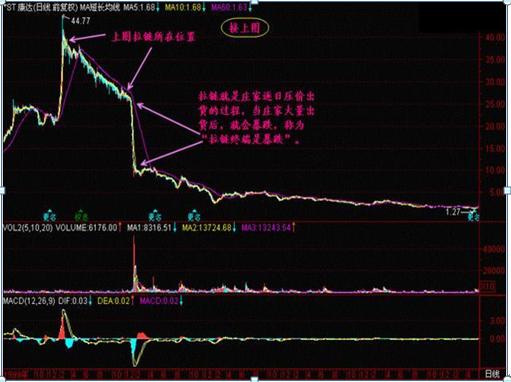Image resolution: width=511 pixels, height=382 pixels.
Task: Click the 更名 marker beside the 1.27 low label
Action: pyautogui.click(x=473, y=217)
